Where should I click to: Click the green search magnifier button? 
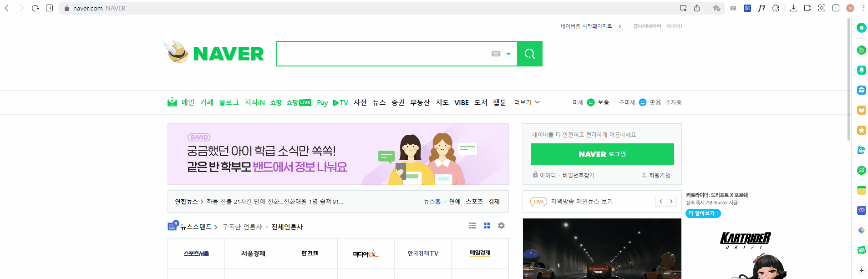point(530,54)
